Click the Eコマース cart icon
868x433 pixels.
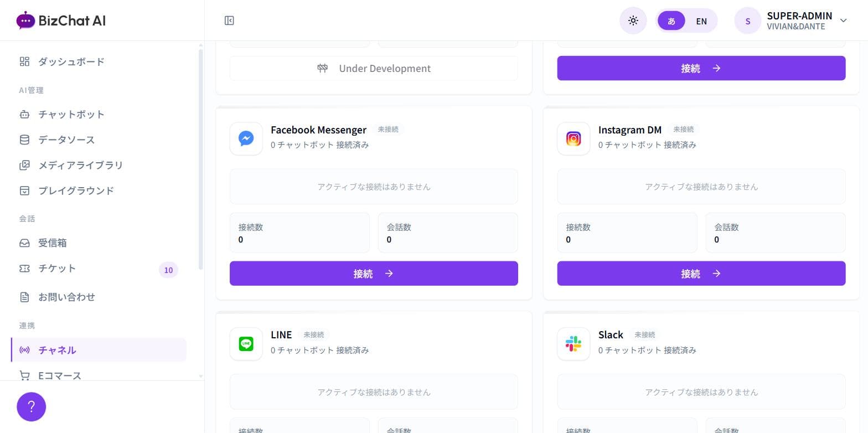24,375
